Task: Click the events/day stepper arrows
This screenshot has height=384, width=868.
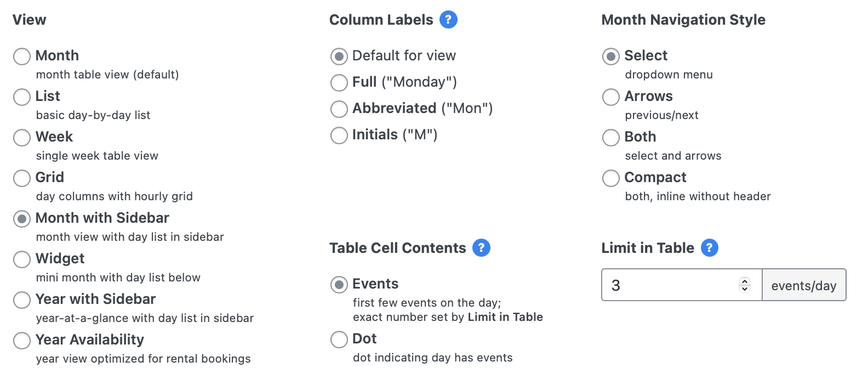Action: (744, 285)
